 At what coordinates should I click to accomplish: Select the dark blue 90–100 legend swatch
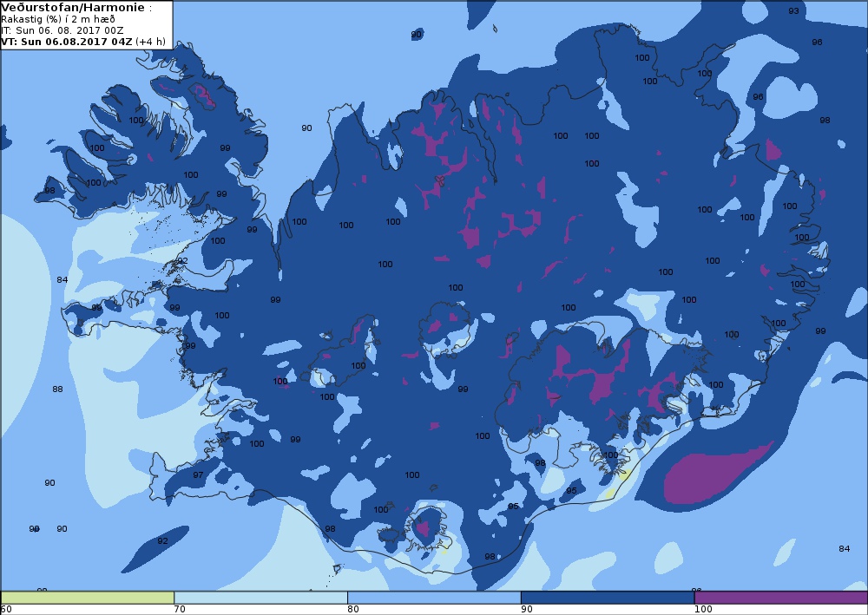click(608, 598)
